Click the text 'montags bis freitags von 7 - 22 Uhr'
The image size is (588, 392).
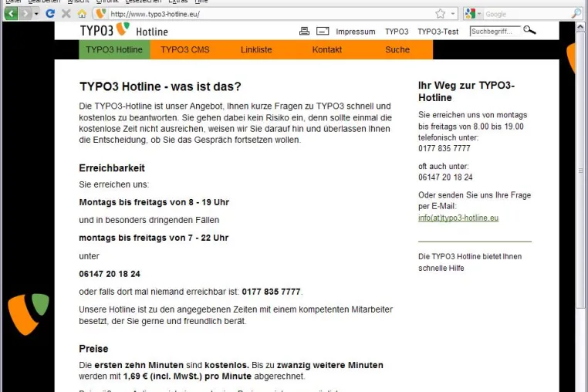154,238
